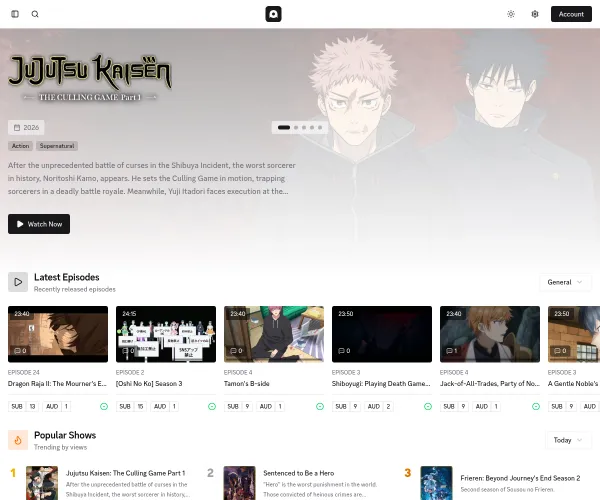
Task: Select the Supernatural genre tag
Action: [x=57, y=146]
